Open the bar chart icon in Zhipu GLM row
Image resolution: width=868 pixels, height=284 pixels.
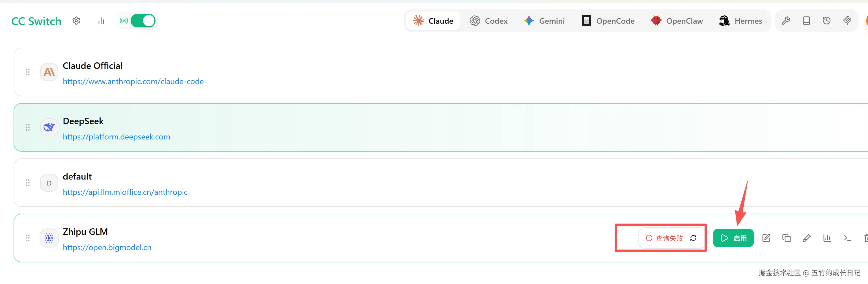point(827,238)
